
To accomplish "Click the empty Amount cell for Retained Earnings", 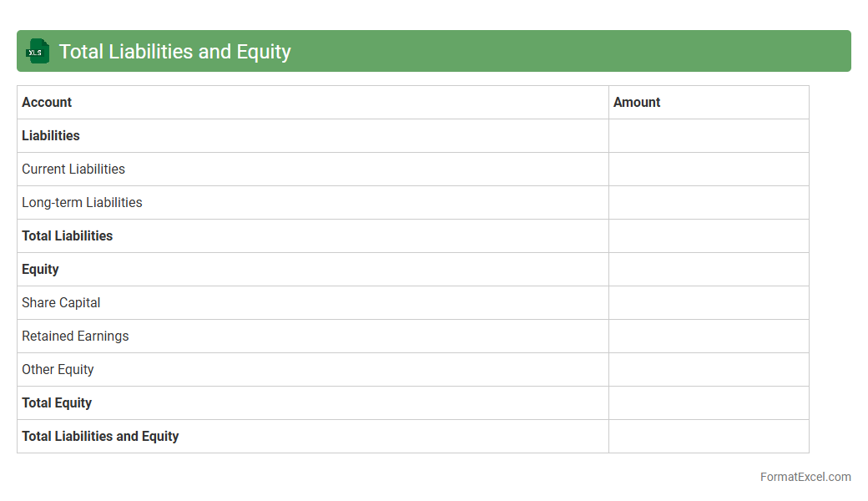I will [709, 336].
